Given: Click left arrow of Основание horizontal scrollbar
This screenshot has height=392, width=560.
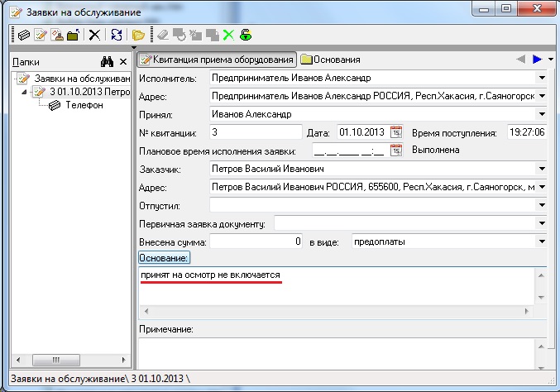Looking at the screenshot, I should click(146, 311).
